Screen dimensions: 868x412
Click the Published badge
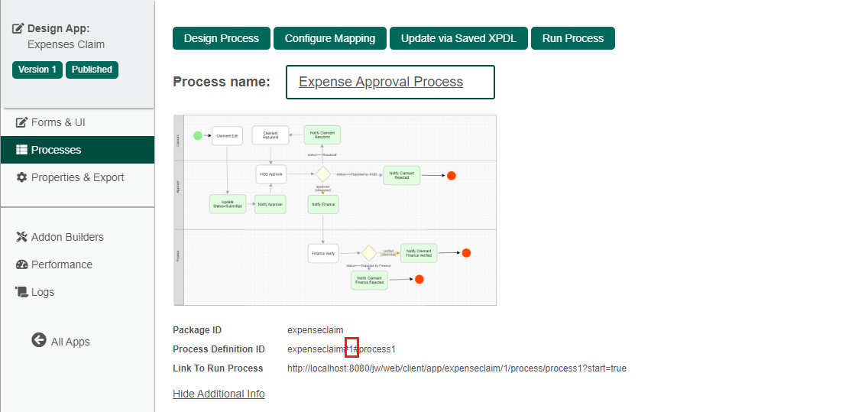(92, 70)
